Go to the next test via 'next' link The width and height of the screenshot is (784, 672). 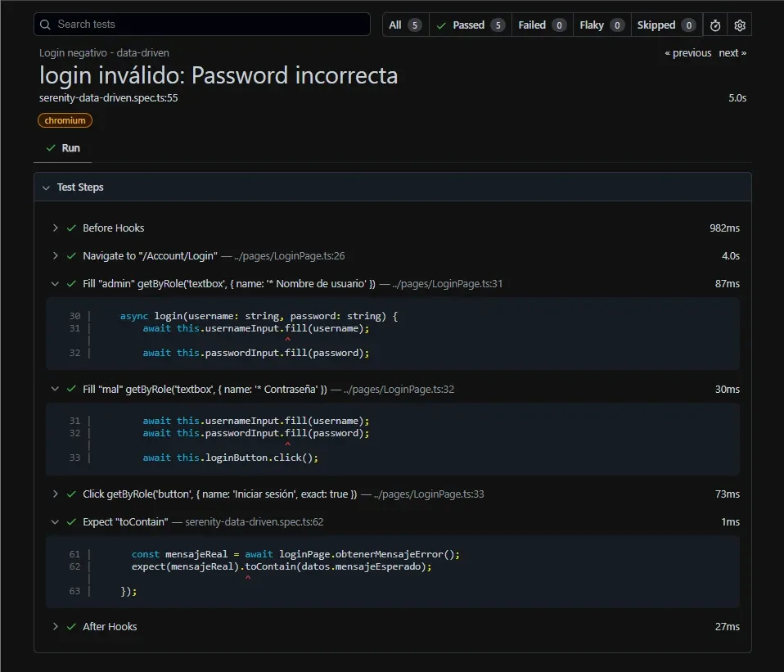coord(731,52)
